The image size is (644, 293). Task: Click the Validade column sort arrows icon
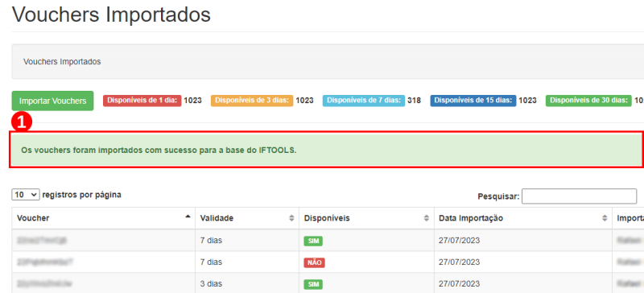coord(292,219)
